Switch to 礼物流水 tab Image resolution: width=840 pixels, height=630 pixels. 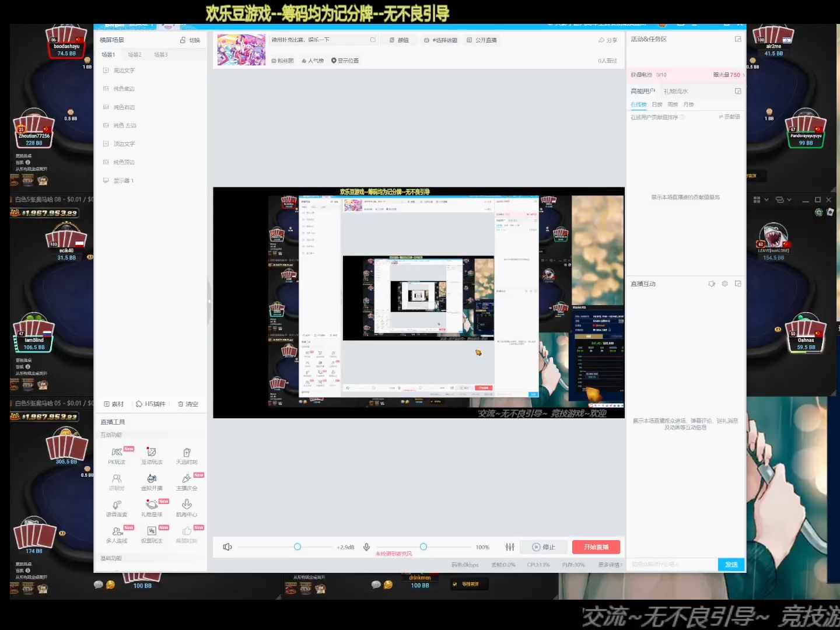tap(675, 91)
